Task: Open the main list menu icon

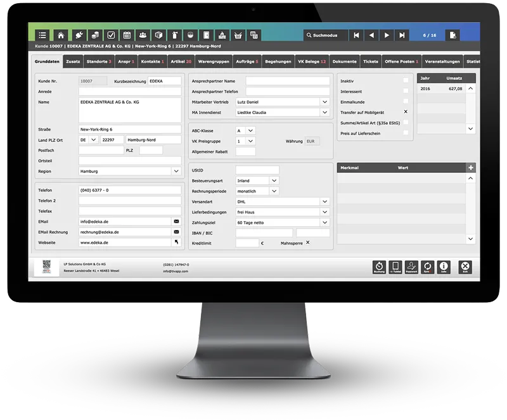Action: [x=42, y=35]
